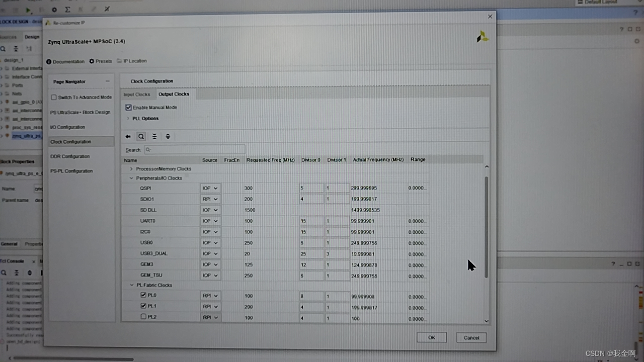Click the search icon in the Design panel

3,49
